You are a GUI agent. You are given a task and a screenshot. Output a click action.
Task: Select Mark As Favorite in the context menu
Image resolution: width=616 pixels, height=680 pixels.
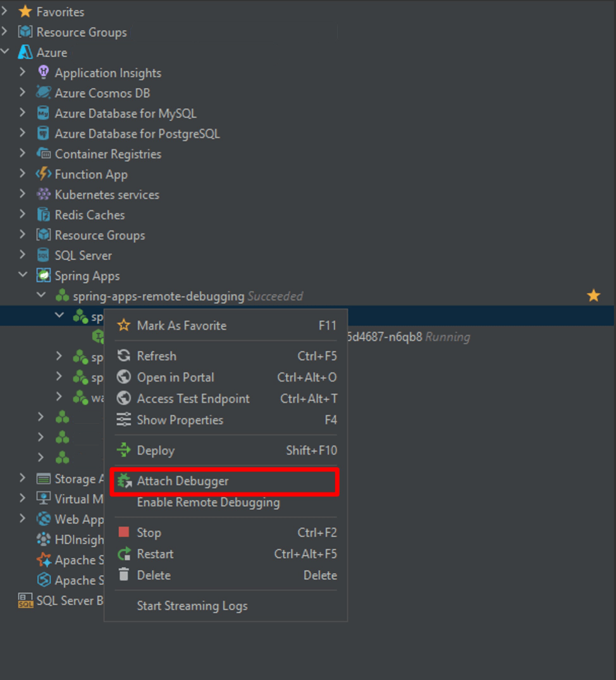tap(182, 325)
